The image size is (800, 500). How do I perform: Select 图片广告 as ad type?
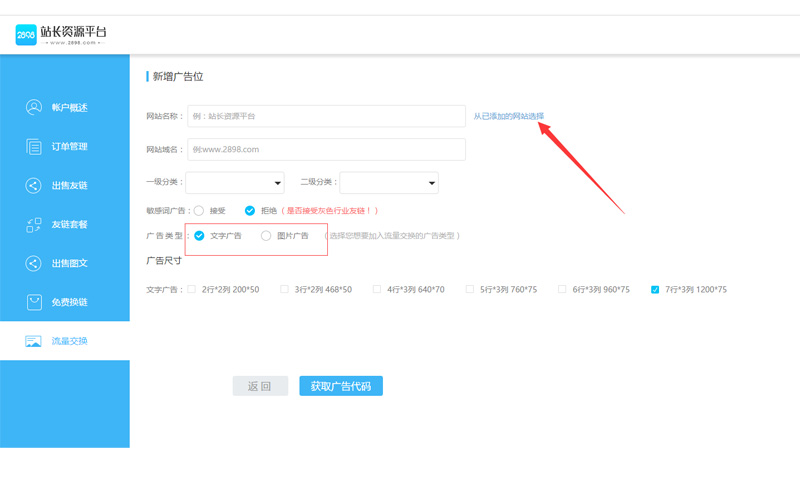[x=266, y=236]
